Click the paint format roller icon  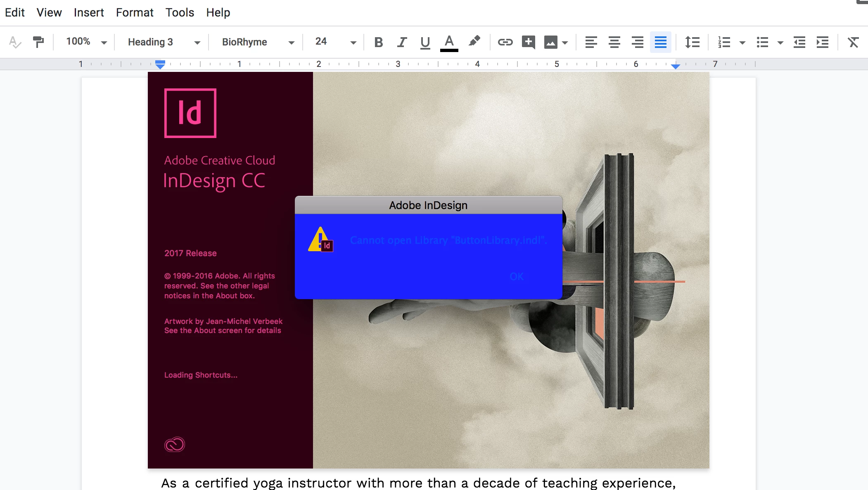click(x=38, y=42)
